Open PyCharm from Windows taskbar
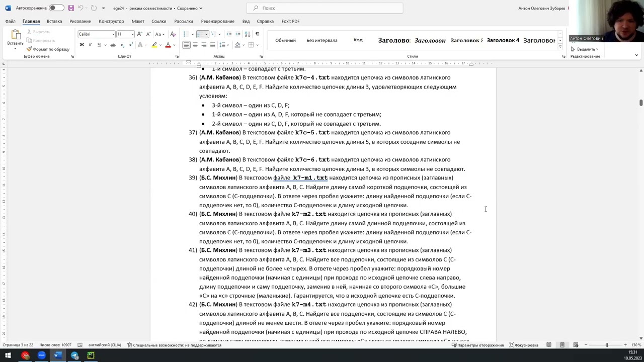The height and width of the screenshot is (362, 644). click(91, 355)
